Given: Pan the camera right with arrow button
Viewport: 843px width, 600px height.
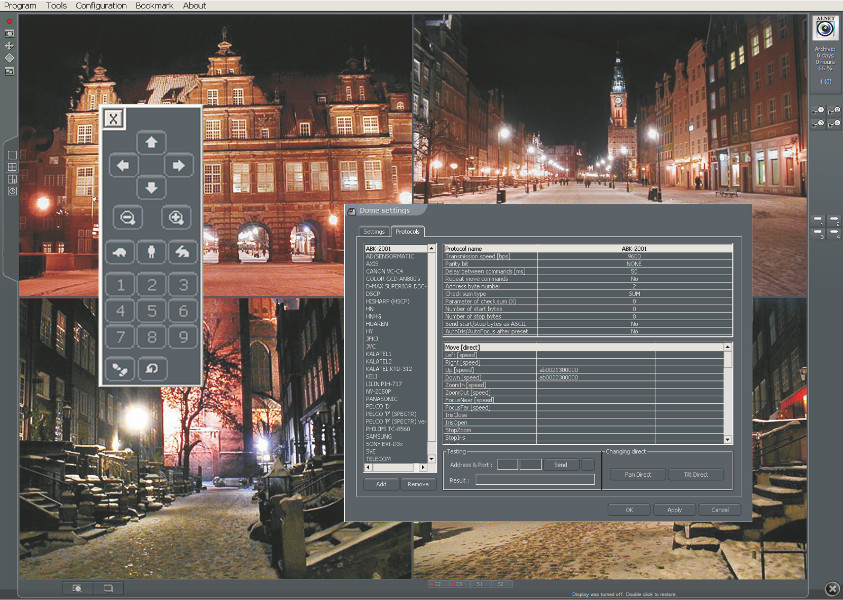Looking at the screenshot, I should tap(178, 165).
